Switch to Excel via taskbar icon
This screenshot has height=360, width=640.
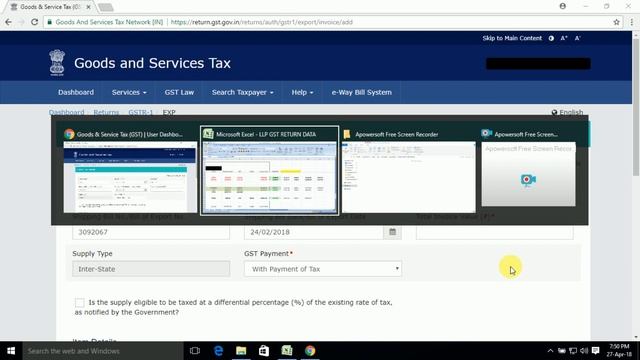tap(287, 351)
